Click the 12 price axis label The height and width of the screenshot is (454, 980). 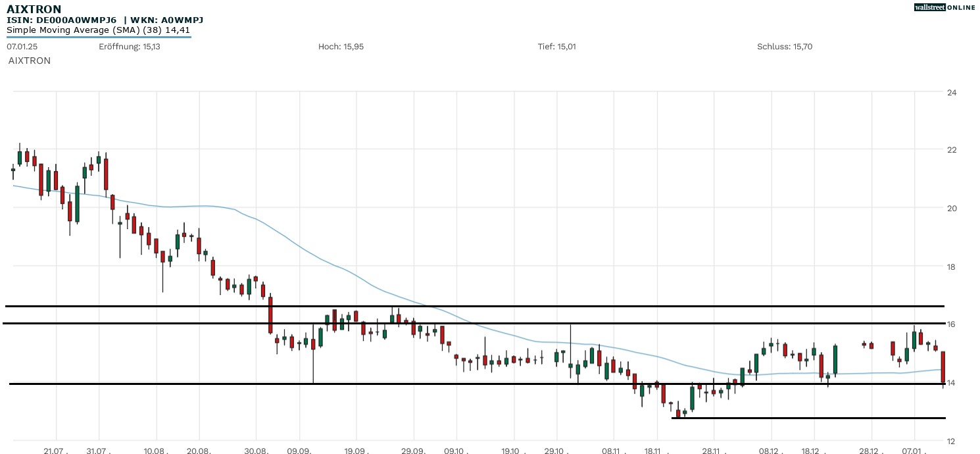[x=951, y=441]
